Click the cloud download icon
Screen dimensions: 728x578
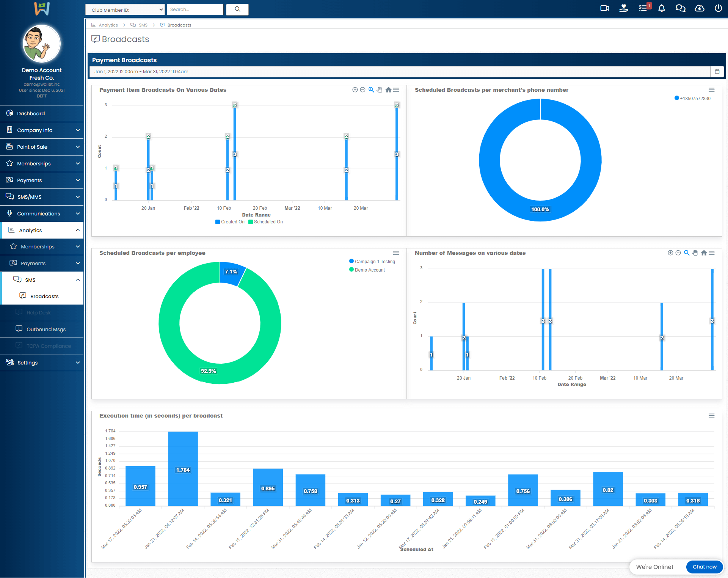tap(700, 8)
